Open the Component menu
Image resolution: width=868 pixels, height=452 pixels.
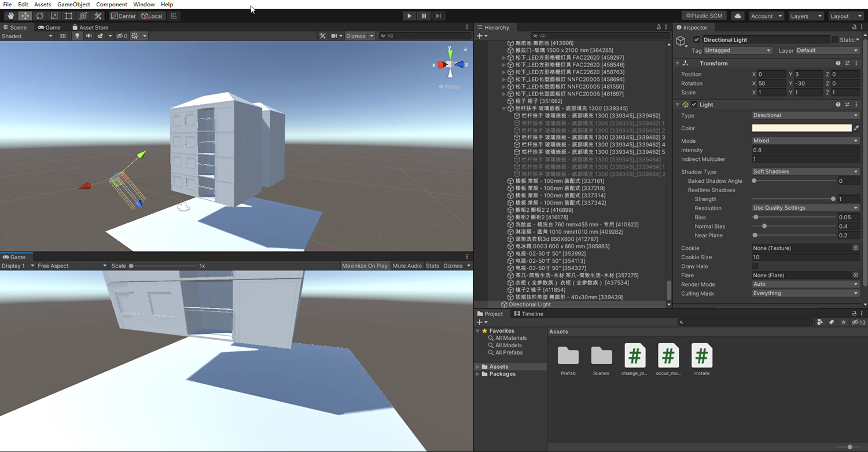pyautogui.click(x=112, y=4)
